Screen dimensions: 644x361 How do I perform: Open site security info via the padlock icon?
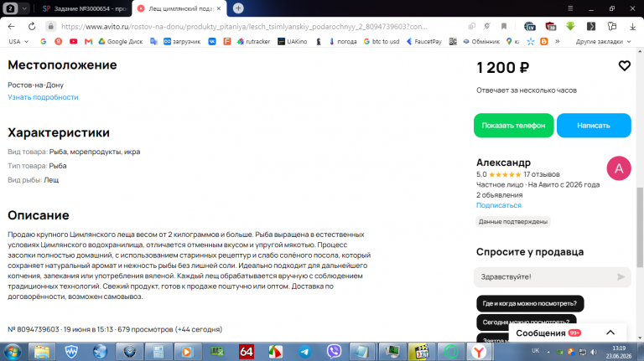tap(50, 26)
